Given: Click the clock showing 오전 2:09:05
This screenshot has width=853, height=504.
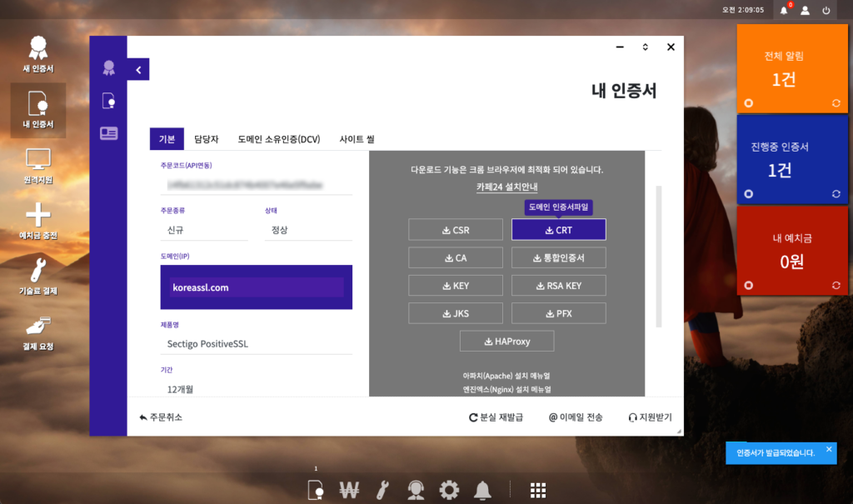Looking at the screenshot, I should pos(743,10).
